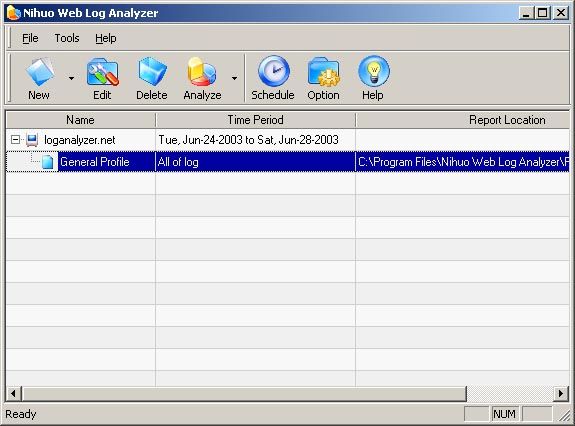The height and width of the screenshot is (426, 575).
Task: Open the File menu
Action: (30, 38)
